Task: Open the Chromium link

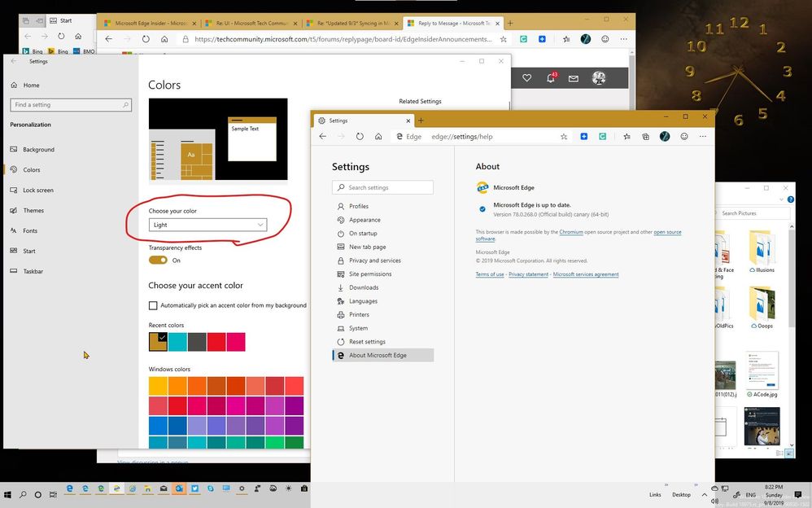Action: pyautogui.click(x=570, y=232)
